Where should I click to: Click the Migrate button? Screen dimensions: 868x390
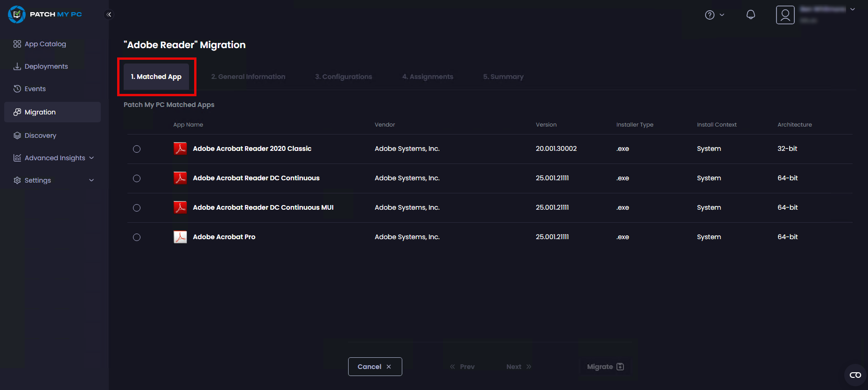click(605, 367)
